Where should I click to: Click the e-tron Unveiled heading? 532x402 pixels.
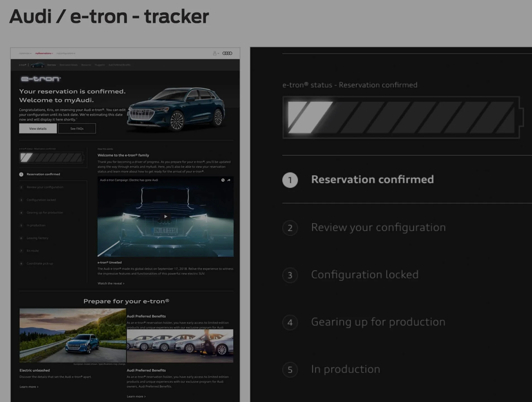(x=109, y=262)
